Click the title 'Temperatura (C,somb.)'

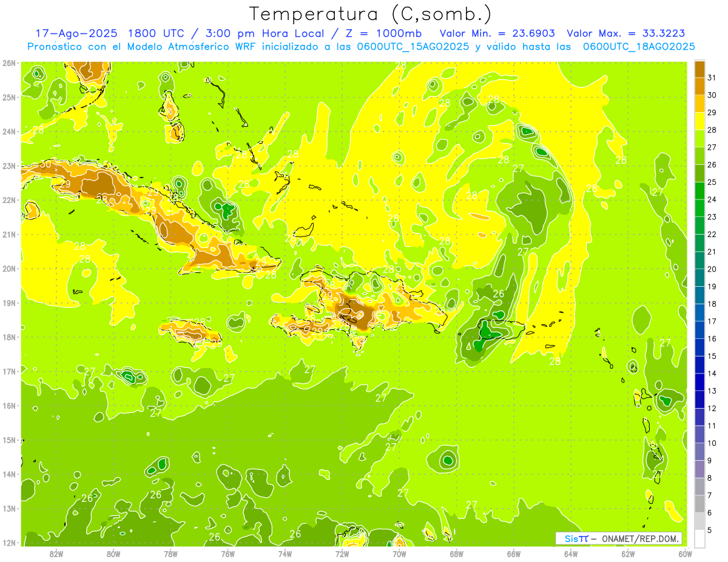point(370,14)
